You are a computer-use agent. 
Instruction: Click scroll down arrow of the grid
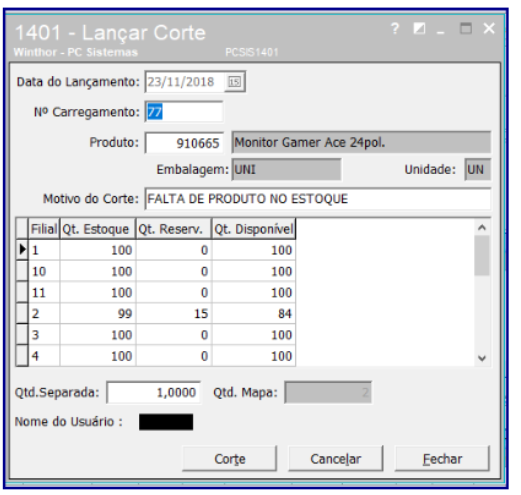482,358
